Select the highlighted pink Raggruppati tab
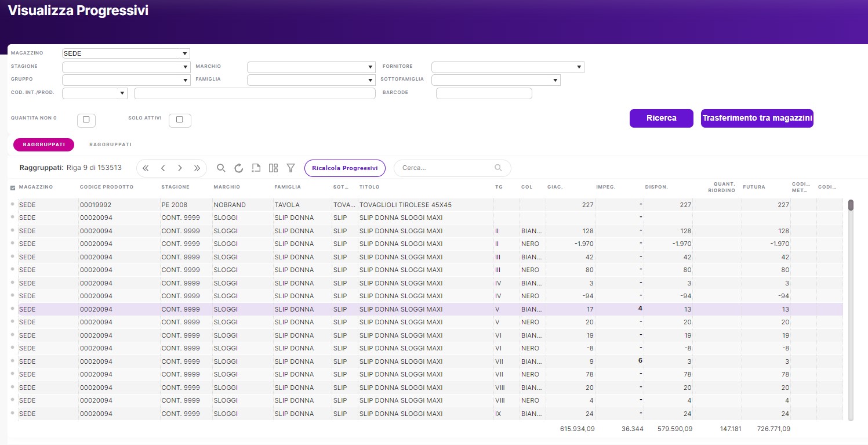Viewport: 868px width, 445px height. [43, 144]
